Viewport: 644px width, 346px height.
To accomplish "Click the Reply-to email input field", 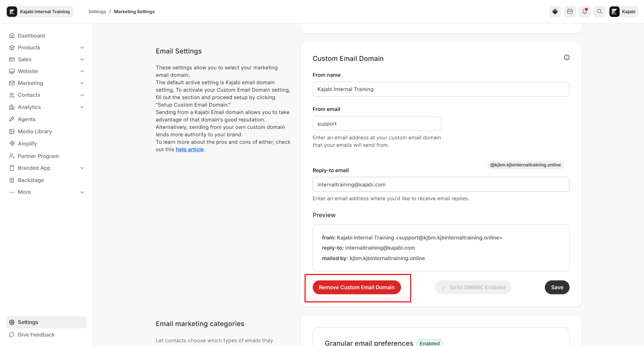I will (441, 184).
